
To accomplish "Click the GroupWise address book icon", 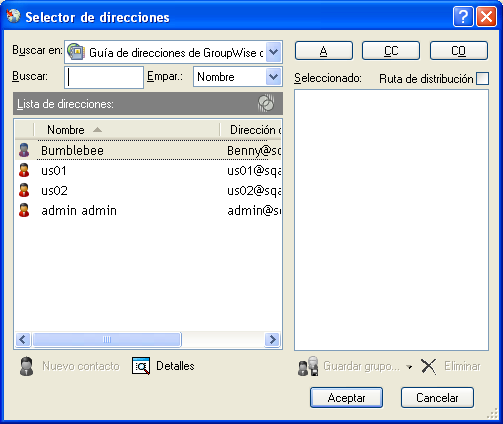I will 76,52.
